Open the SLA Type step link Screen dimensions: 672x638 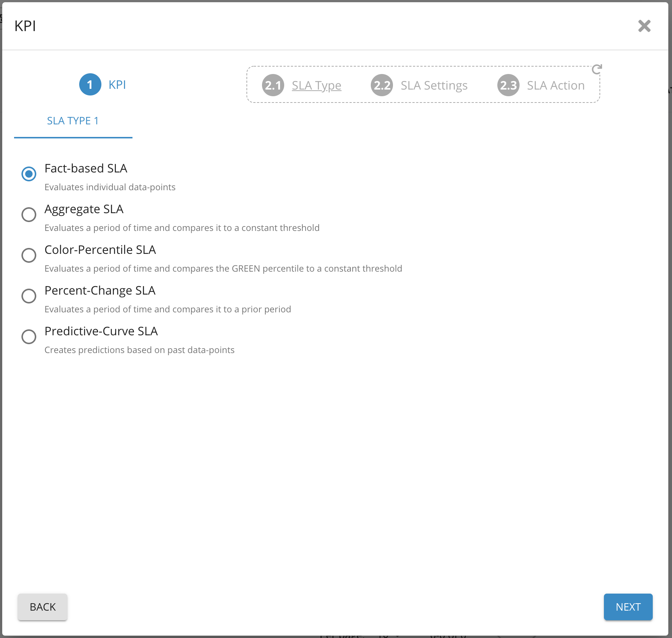(x=316, y=85)
